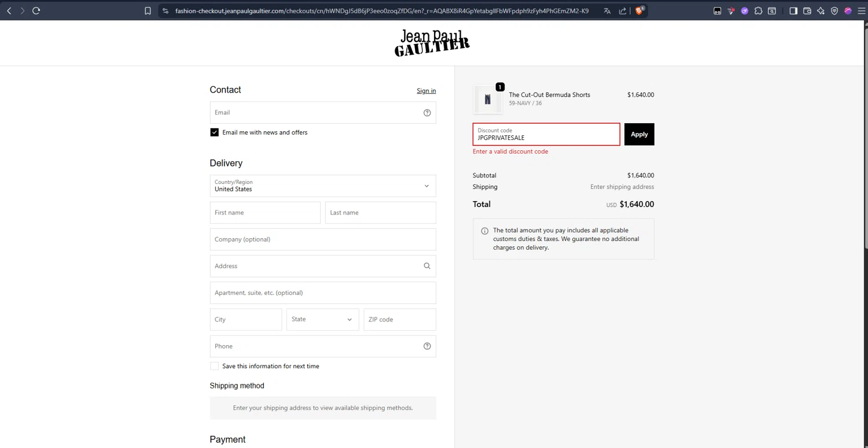Click the Company (optional) field

[x=323, y=239]
